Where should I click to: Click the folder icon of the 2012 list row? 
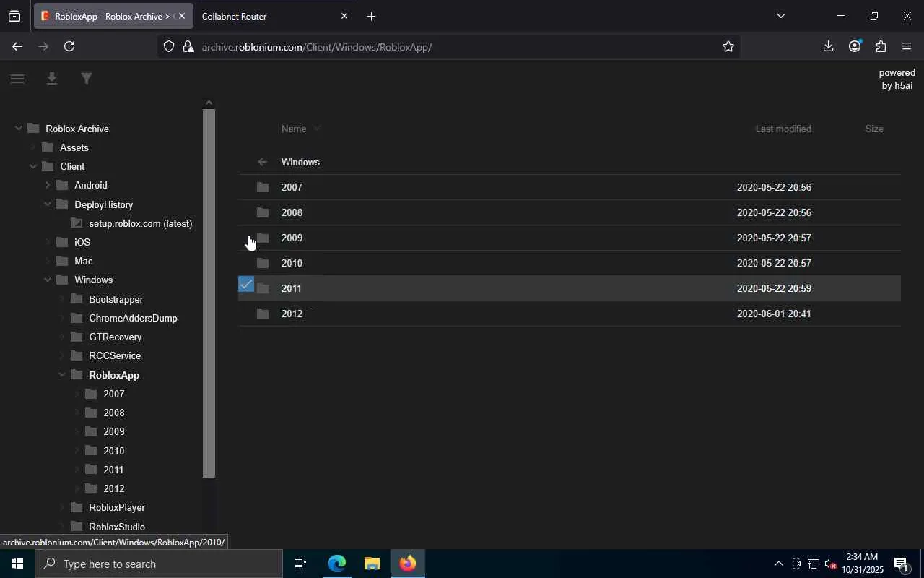click(x=263, y=314)
